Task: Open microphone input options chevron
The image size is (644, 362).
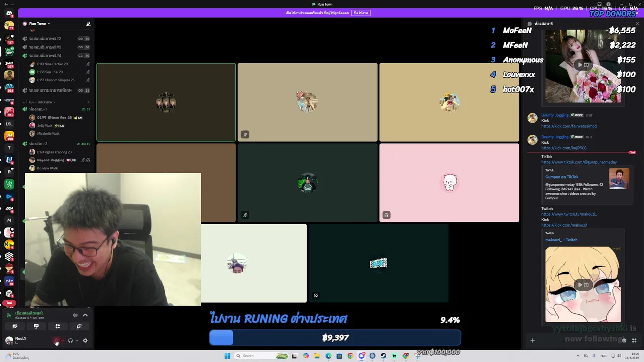Action: click(62, 341)
